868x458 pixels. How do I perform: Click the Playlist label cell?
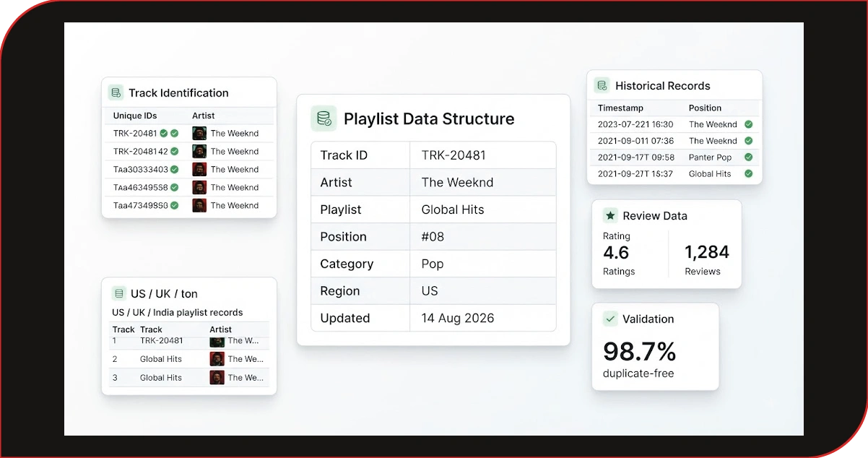point(360,209)
